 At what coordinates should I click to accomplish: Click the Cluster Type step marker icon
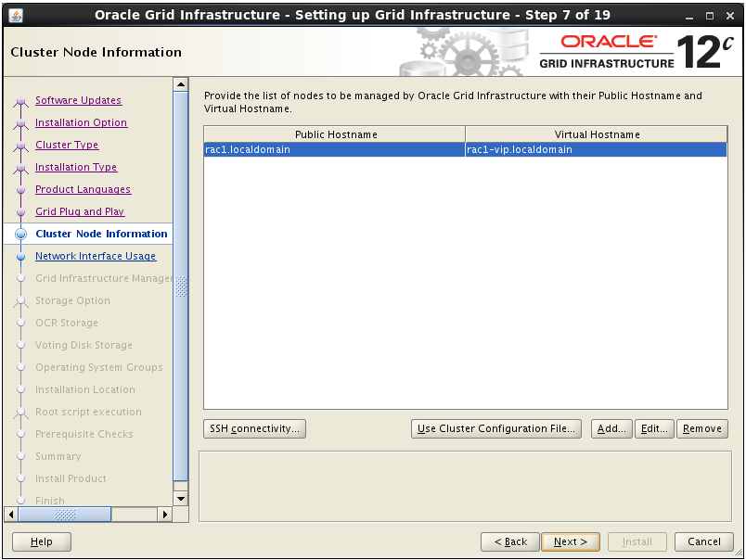tap(21, 146)
